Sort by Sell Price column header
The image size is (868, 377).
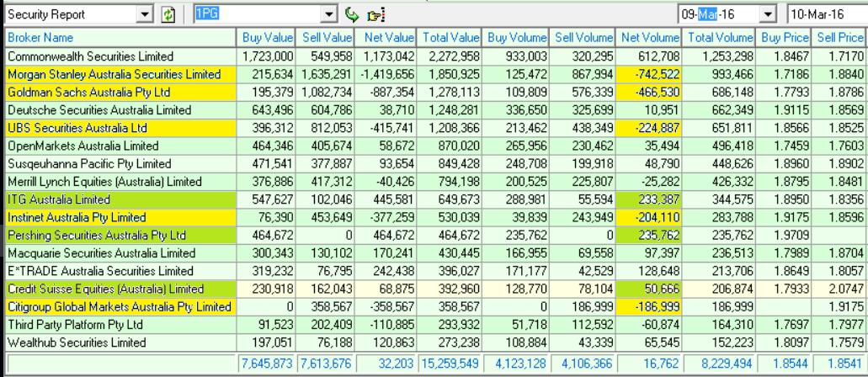pyautogui.click(x=839, y=38)
